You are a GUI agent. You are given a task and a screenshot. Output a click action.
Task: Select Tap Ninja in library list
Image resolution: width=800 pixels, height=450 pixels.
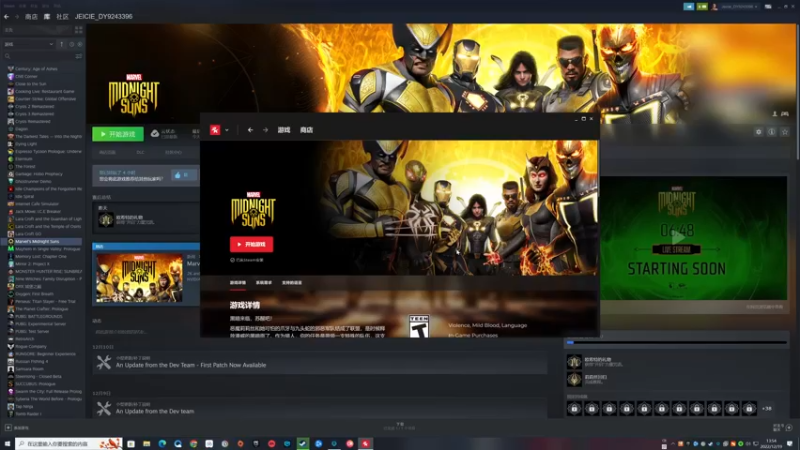24,407
